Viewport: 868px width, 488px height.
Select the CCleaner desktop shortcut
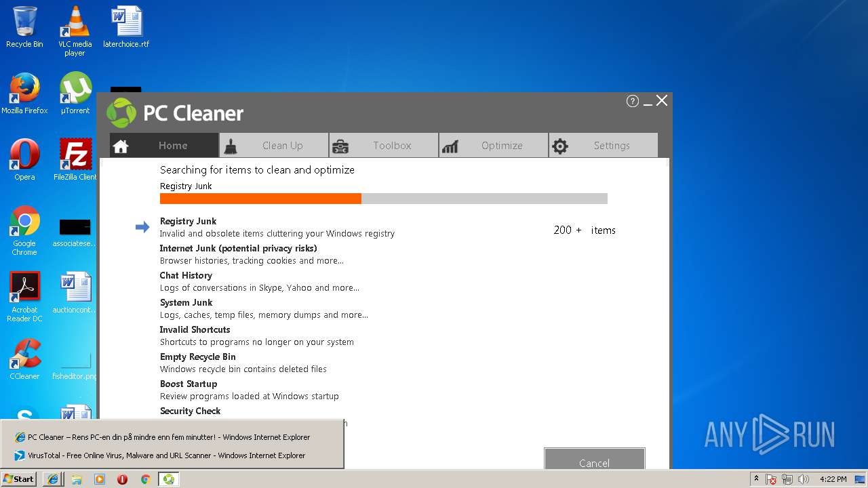click(24, 359)
